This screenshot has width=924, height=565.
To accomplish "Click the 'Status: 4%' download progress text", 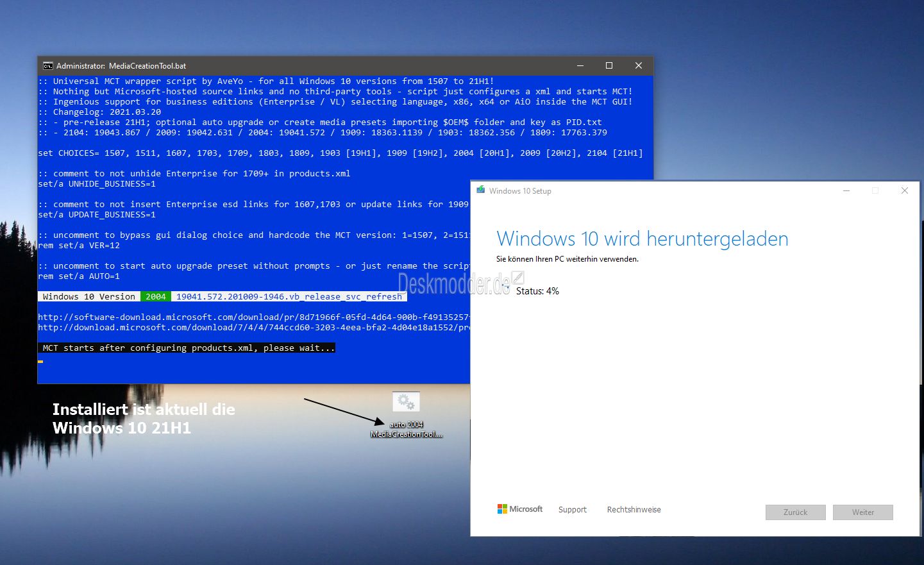I will 537,291.
